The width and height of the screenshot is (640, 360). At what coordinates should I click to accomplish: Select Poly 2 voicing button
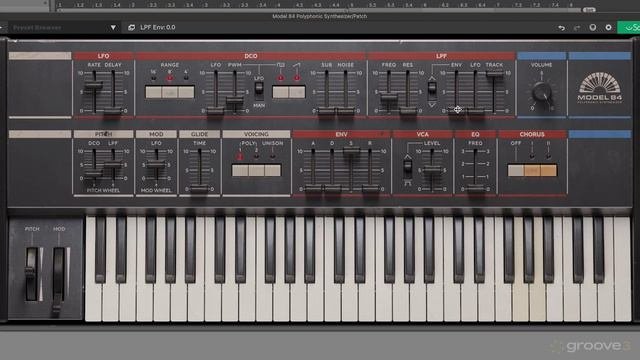pos(256,170)
